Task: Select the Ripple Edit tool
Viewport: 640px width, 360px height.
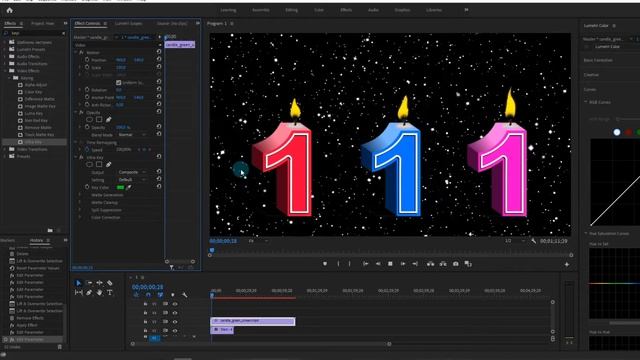Action: pos(99,283)
